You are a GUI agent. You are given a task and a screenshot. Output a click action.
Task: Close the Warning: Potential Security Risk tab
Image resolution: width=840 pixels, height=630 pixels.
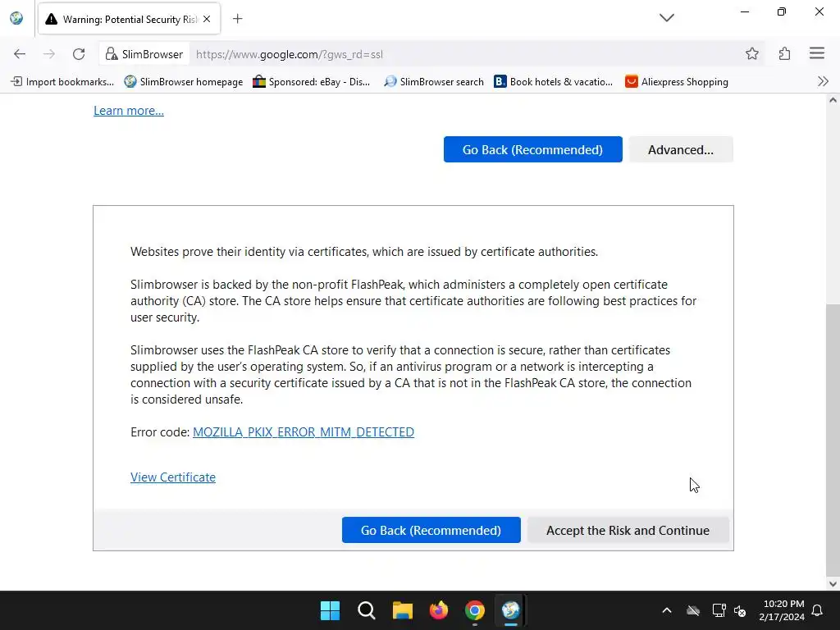pyautogui.click(x=207, y=19)
